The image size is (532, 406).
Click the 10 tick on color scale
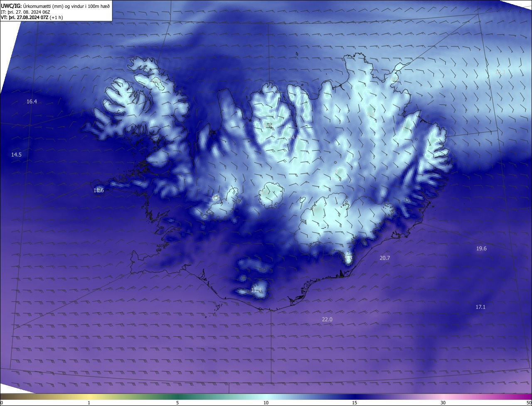(x=266, y=403)
